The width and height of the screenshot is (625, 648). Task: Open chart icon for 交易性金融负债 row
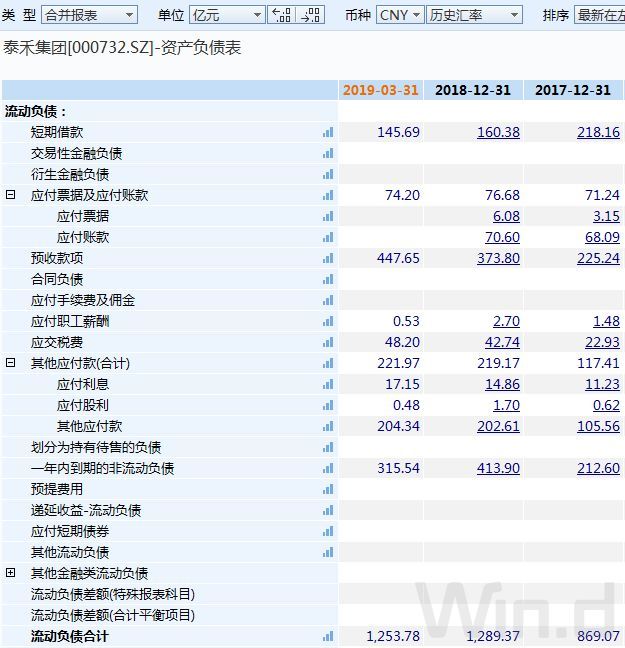[328, 153]
